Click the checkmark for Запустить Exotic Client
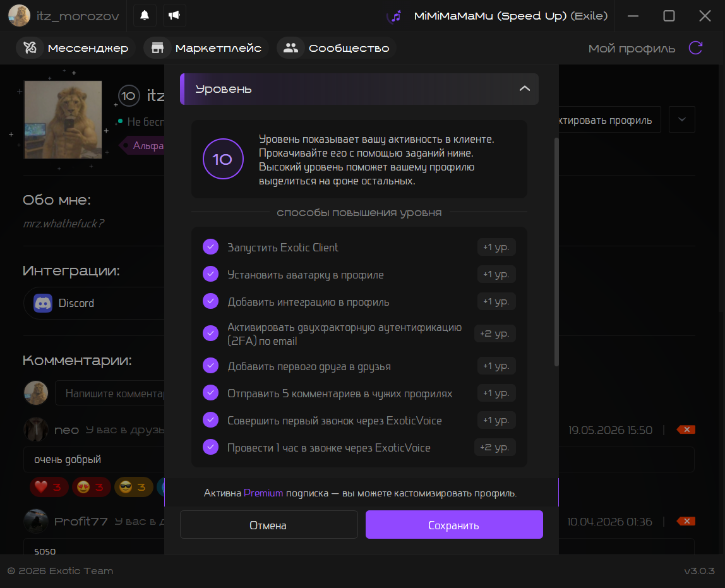 pos(211,247)
